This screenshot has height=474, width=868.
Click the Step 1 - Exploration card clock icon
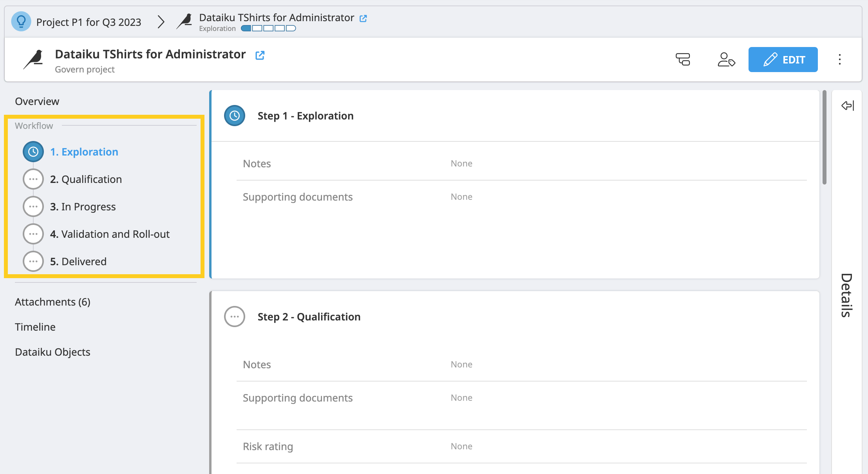pyautogui.click(x=235, y=116)
